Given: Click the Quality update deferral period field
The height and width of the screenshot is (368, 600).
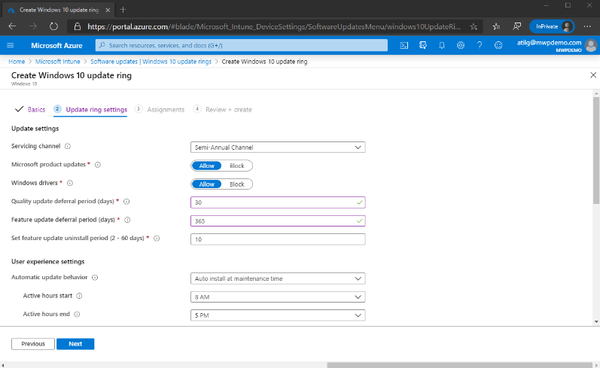Looking at the screenshot, I should (278, 202).
